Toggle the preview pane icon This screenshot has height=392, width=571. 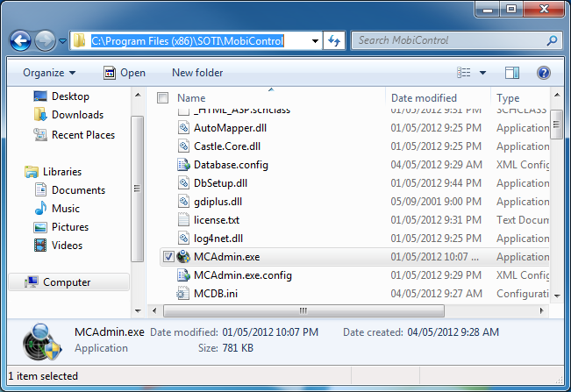click(x=513, y=73)
